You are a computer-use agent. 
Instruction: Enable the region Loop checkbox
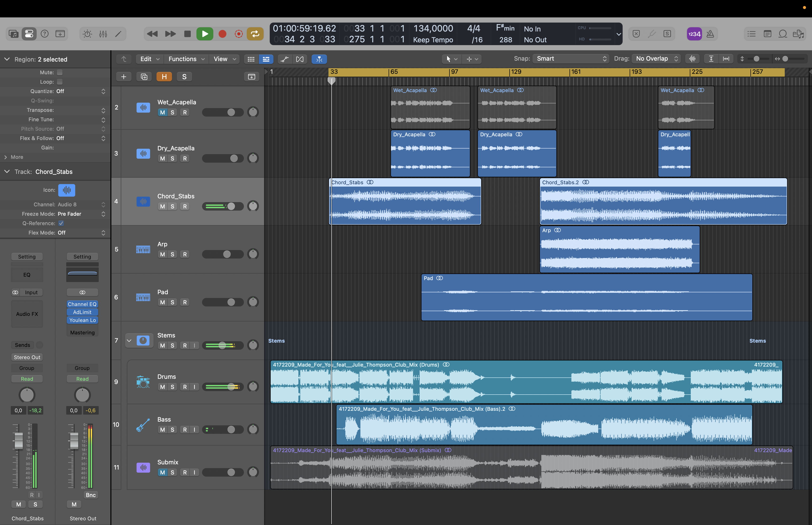pyautogui.click(x=60, y=82)
